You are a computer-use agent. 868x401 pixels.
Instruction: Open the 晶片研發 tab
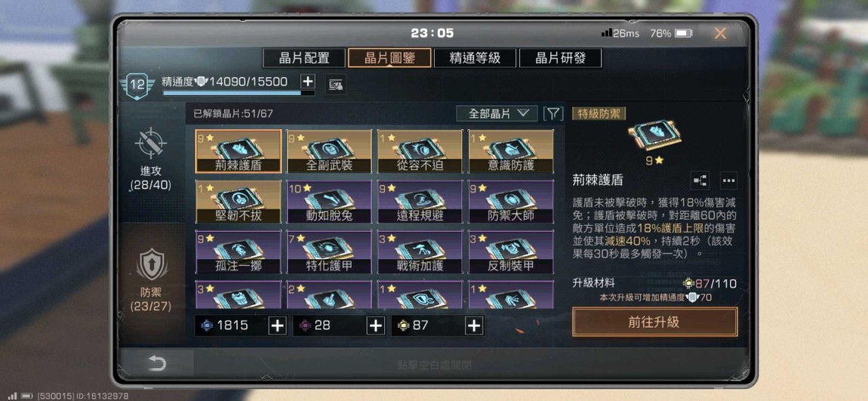(560, 58)
